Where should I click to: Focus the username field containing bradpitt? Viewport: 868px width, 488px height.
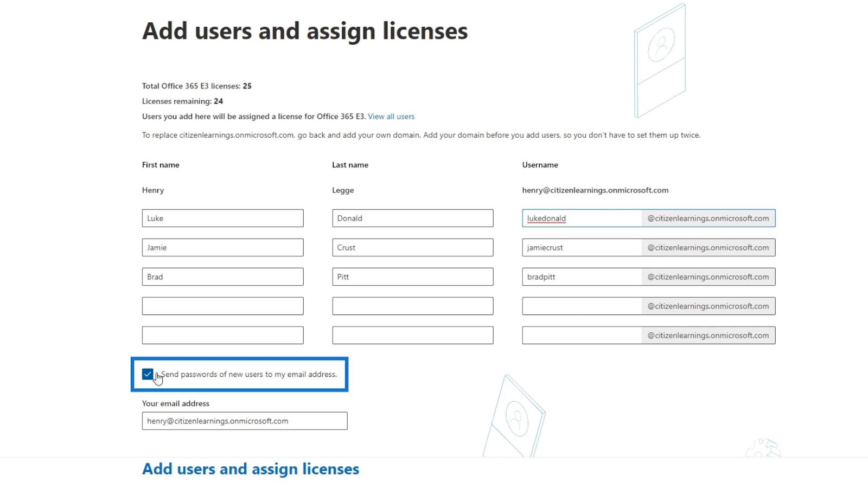[582, 277]
